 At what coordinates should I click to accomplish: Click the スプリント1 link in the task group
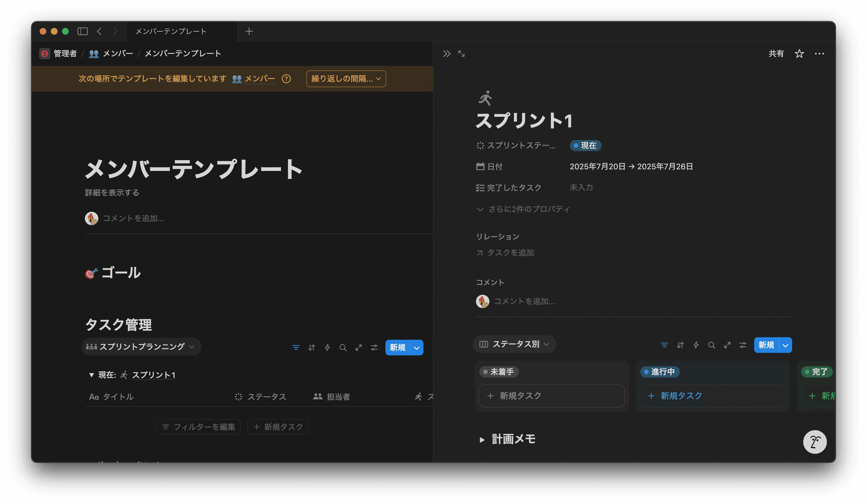(153, 375)
